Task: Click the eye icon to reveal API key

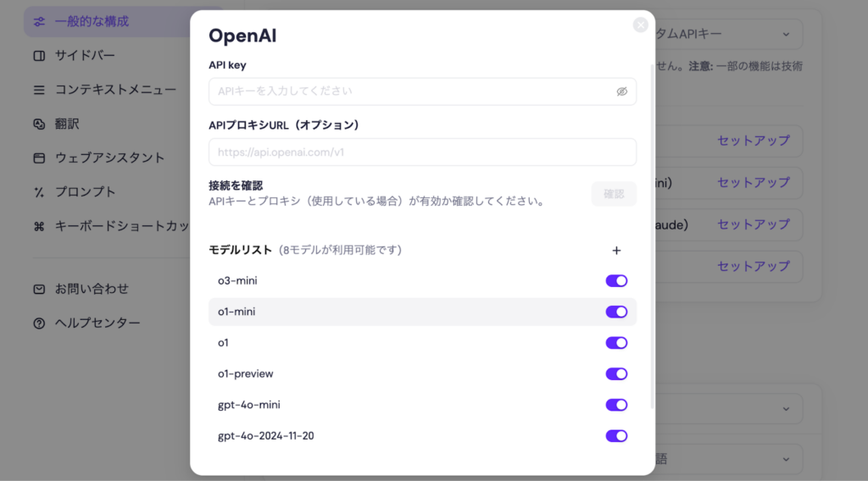Action: [621, 91]
